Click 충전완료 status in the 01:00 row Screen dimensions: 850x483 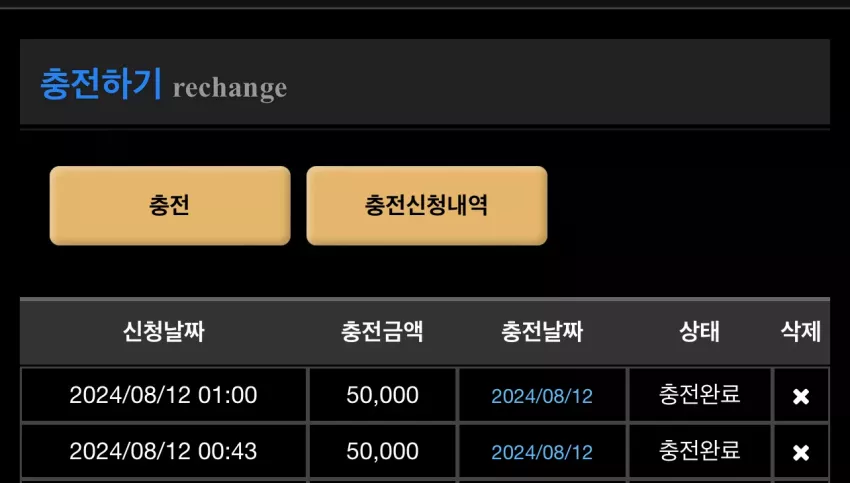pyautogui.click(x=699, y=394)
